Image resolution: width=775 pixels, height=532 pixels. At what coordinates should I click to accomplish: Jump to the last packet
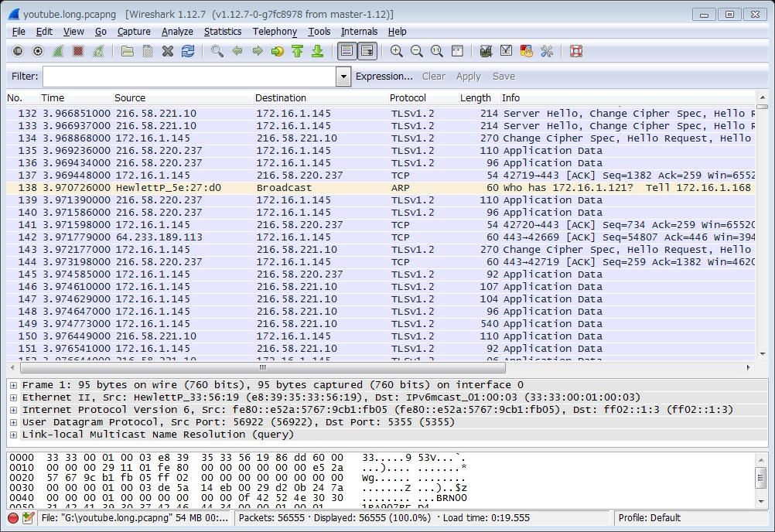click(318, 51)
